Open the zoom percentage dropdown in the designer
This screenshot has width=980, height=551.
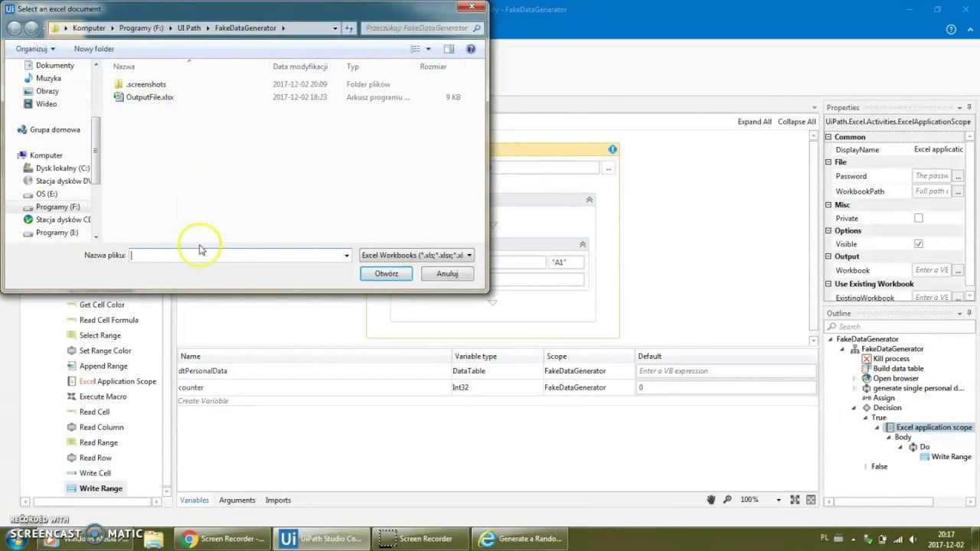tap(779, 500)
